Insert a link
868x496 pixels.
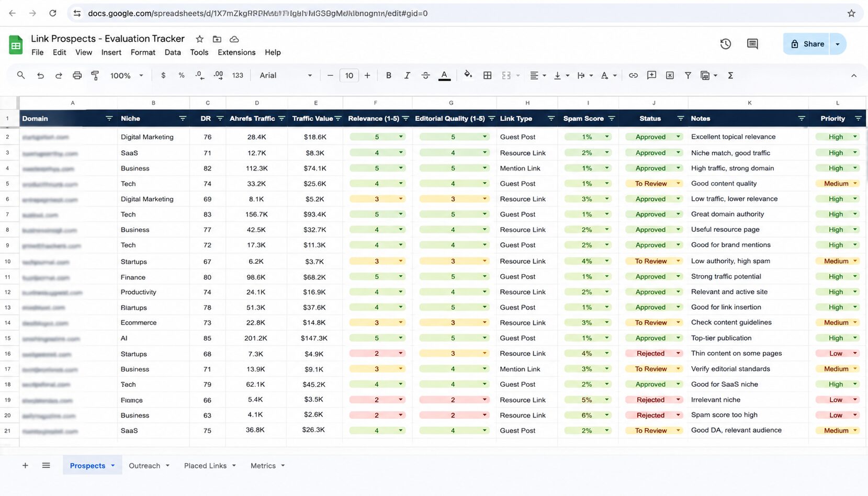633,75
